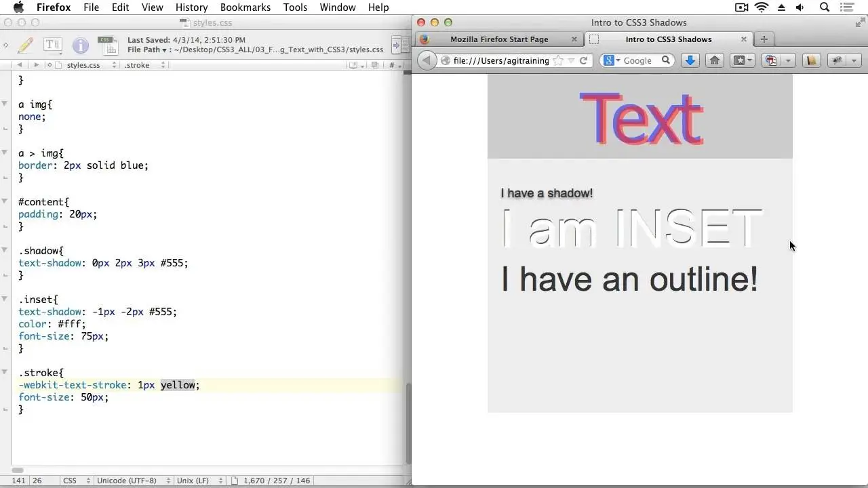
Task: Open Notification Center icon in menu bar
Action: click(x=848, y=7)
